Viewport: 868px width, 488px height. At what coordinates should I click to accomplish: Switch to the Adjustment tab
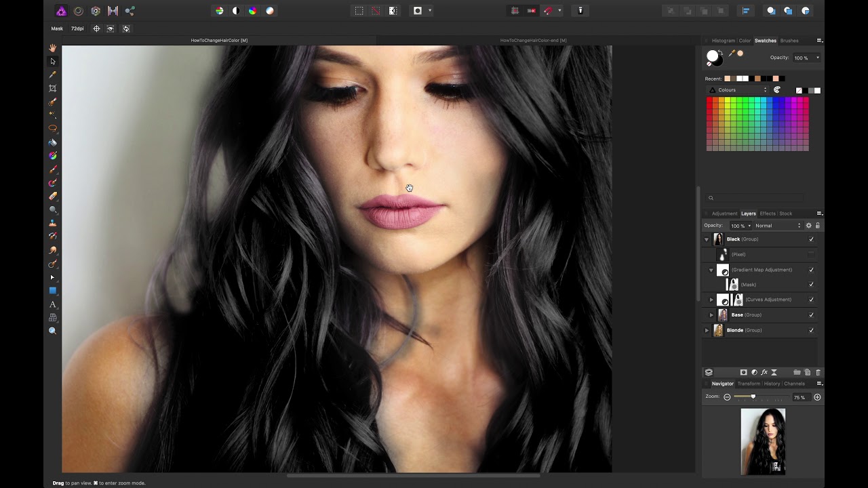point(724,213)
